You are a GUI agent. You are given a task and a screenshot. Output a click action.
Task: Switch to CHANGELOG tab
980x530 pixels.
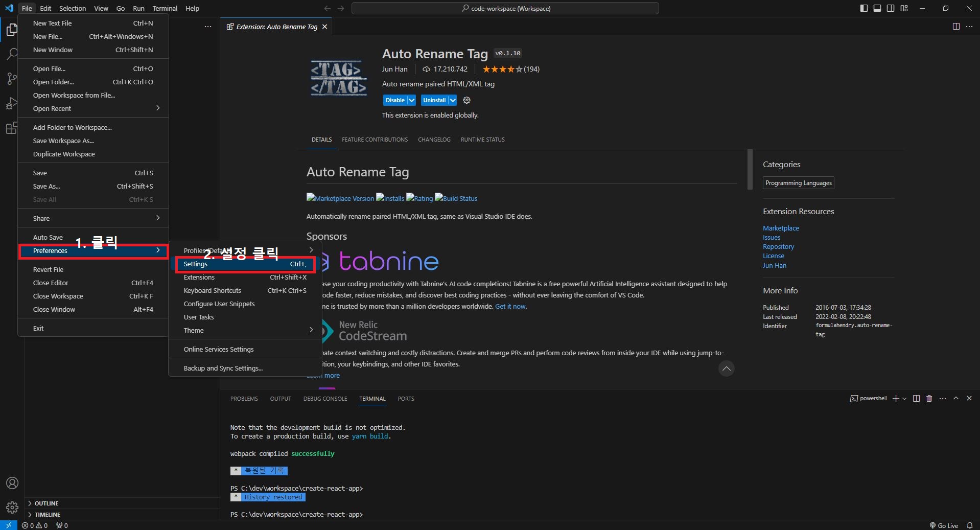[x=434, y=140]
